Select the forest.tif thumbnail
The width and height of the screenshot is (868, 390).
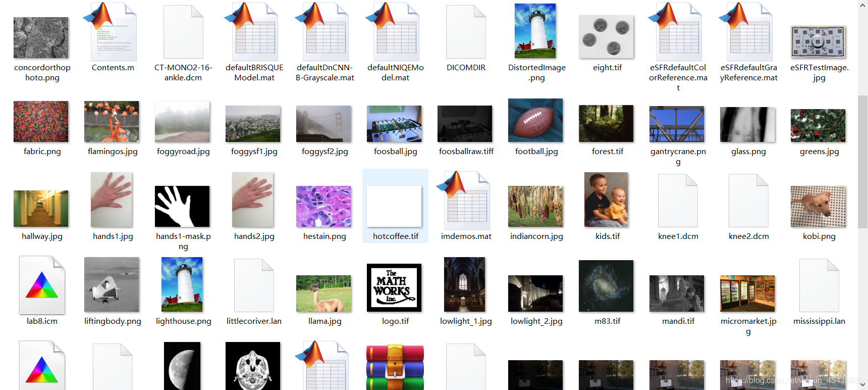(x=606, y=124)
